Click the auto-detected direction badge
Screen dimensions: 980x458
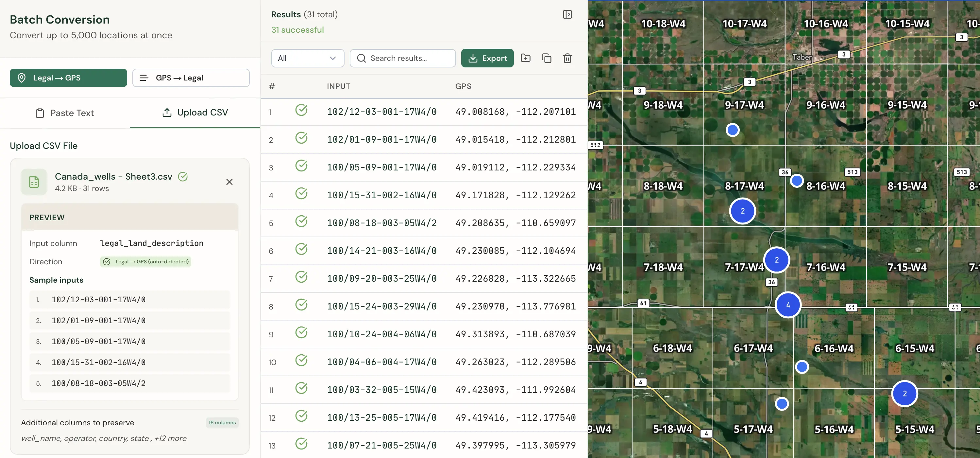(x=145, y=262)
